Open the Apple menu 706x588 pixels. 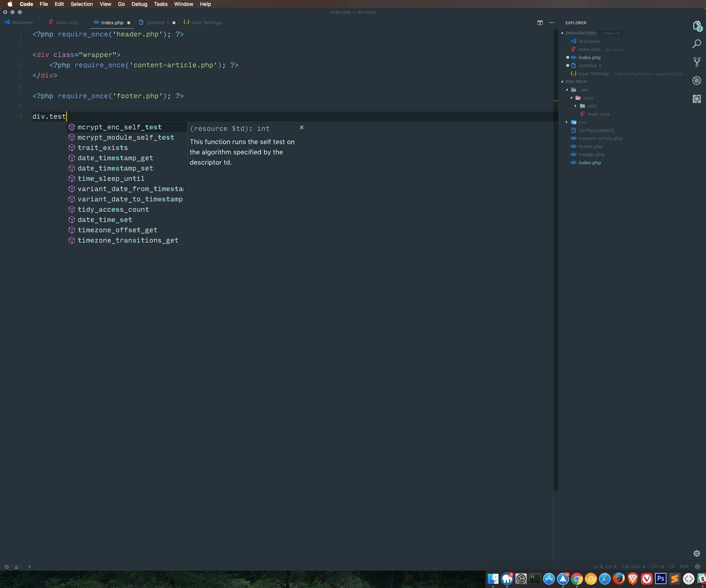(x=10, y=4)
